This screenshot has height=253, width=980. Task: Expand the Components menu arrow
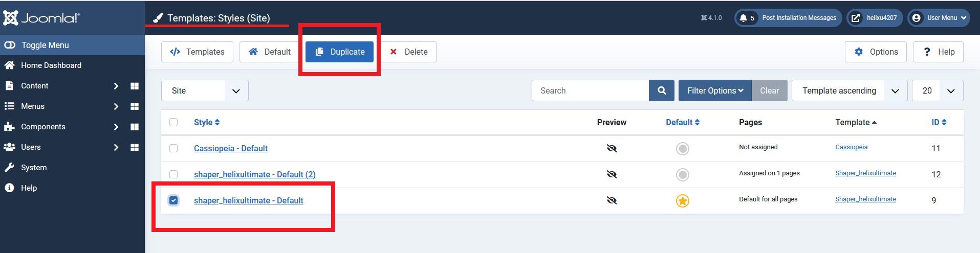point(116,127)
